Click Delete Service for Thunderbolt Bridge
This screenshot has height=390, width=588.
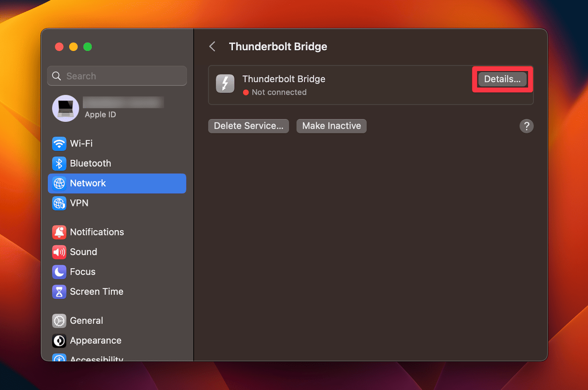click(x=248, y=126)
